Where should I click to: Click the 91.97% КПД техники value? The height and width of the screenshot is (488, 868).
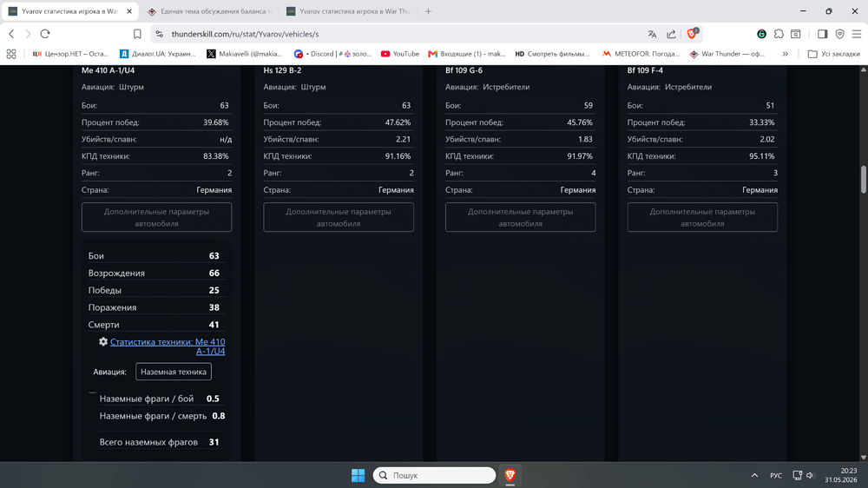pyautogui.click(x=580, y=156)
